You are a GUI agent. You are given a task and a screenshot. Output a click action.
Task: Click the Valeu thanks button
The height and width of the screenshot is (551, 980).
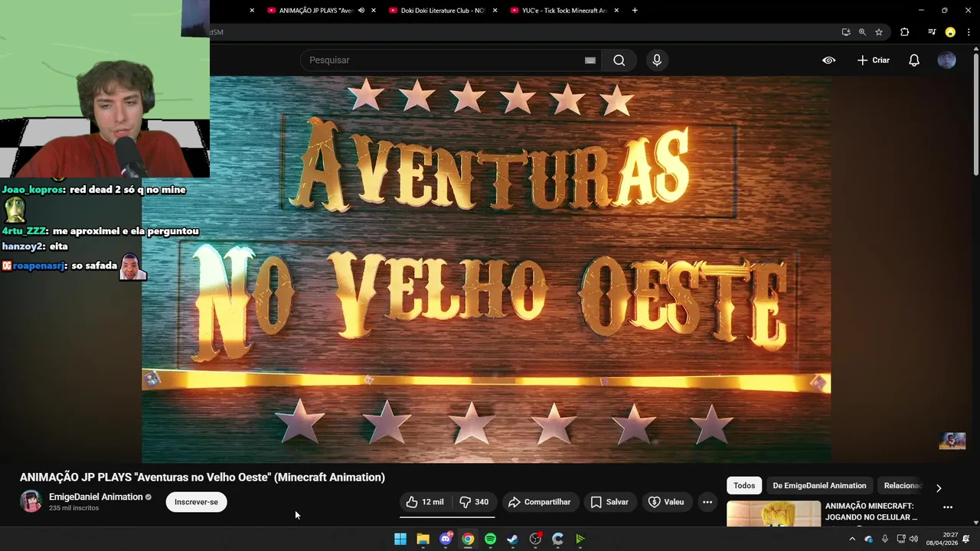pos(666,502)
